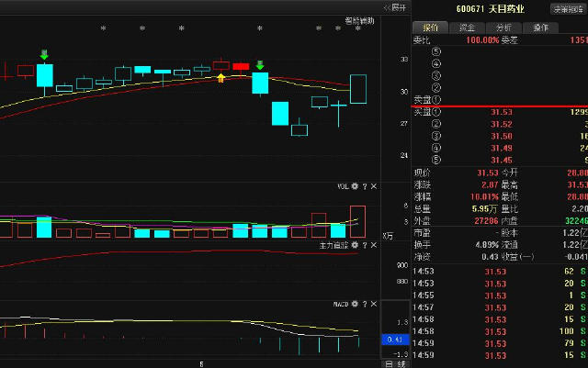Viewport: 588px width, 368px height.
Task: Click the 决策雷达 button
Action: click(x=568, y=9)
